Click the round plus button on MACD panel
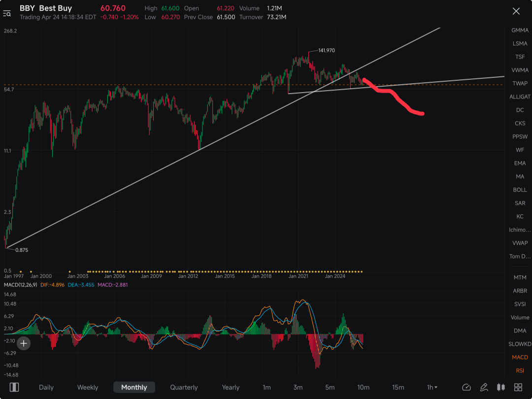The image size is (532, 399). coord(24,343)
